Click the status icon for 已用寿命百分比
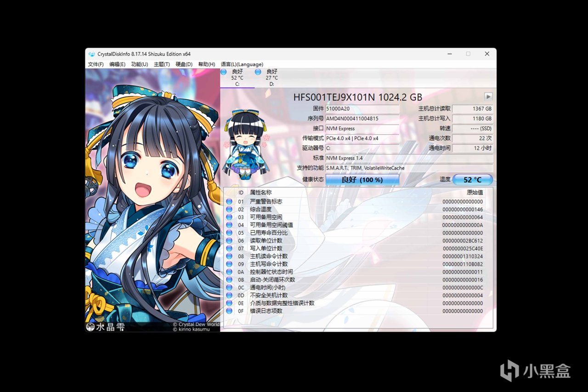Screen dimensions: 588x392 tap(229, 233)
